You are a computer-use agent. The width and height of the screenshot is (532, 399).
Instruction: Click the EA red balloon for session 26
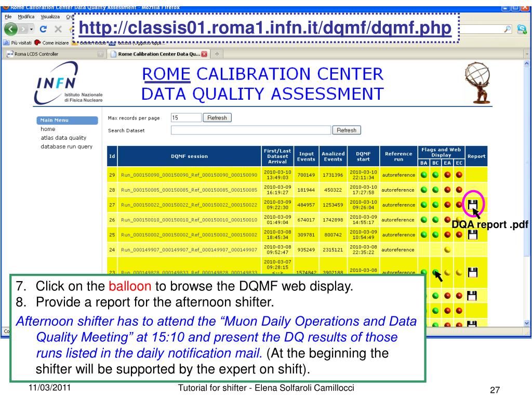[x=447, y=220]
